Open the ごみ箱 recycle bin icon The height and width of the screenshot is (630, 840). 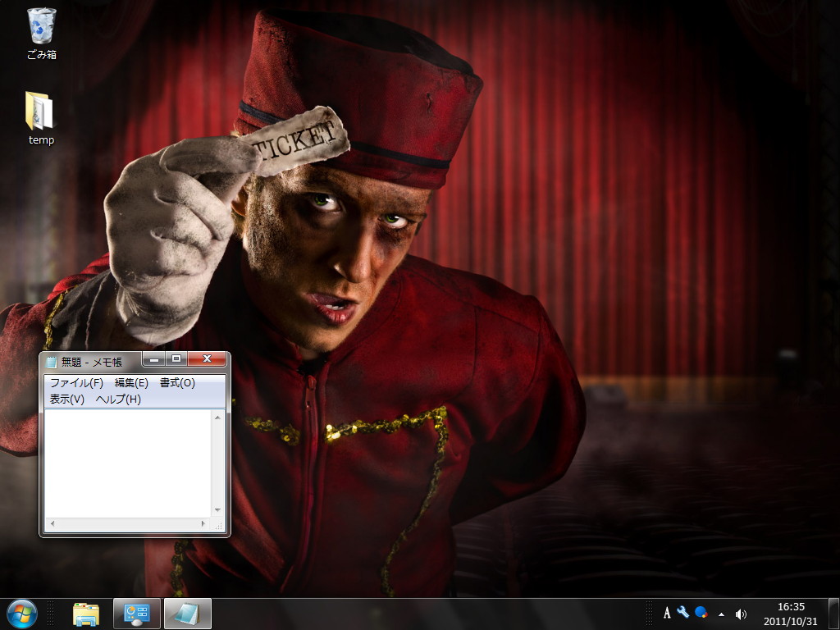(x=41, y=33)
